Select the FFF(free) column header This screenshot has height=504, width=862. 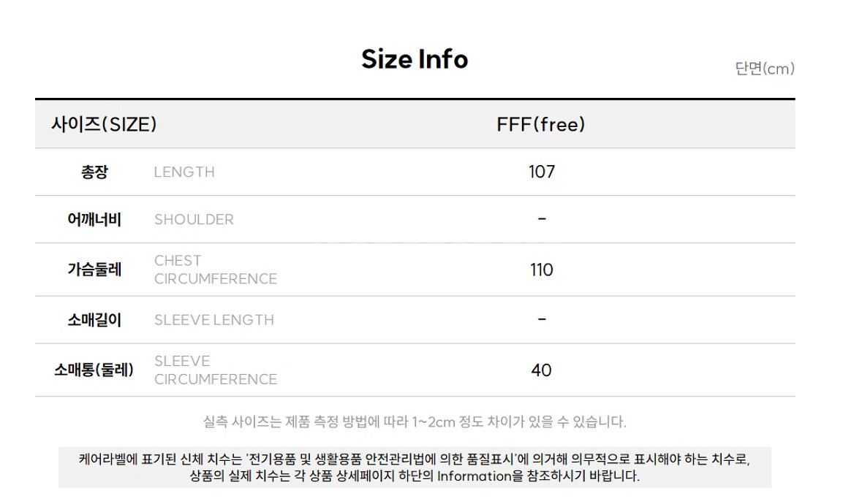[x=541, y=124]
